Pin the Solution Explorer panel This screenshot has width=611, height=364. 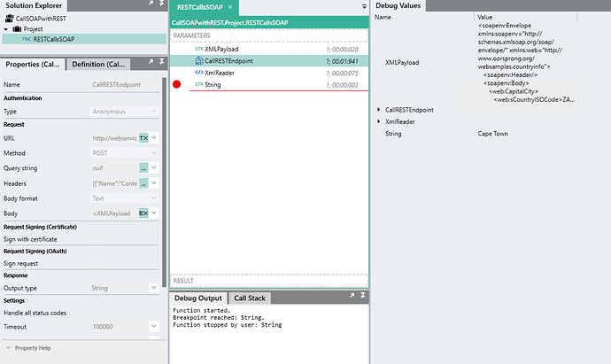tap(161, 4)
